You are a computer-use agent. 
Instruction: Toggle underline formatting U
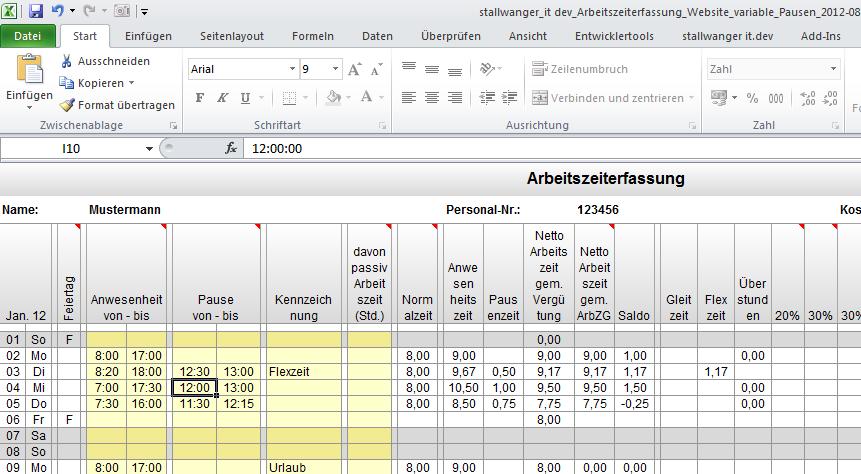[245, 98]
